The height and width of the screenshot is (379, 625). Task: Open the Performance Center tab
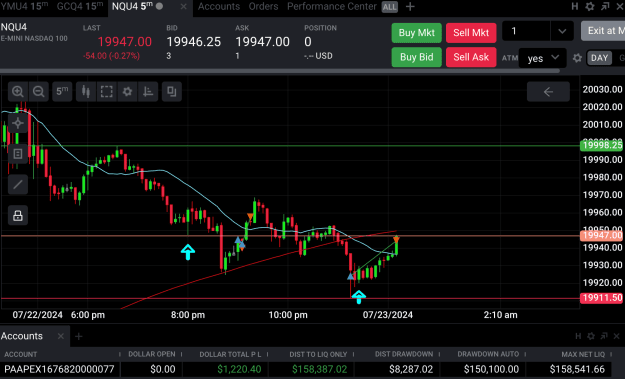[332, 6]
